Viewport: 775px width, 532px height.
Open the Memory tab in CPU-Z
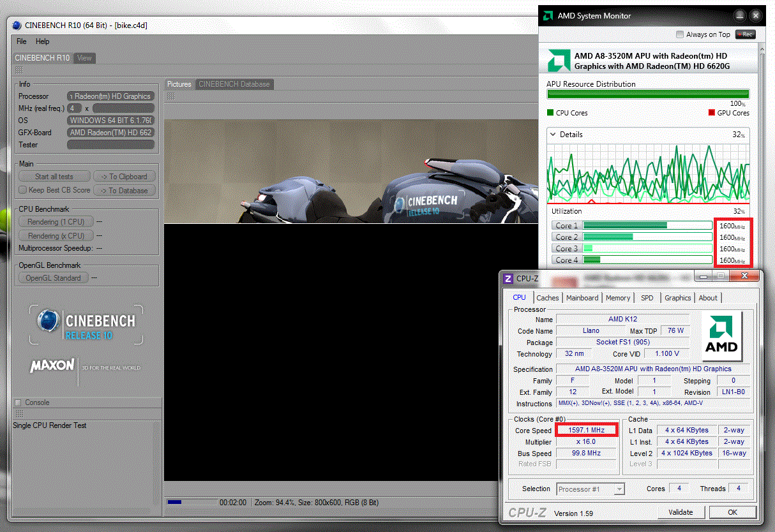[618, 298]
